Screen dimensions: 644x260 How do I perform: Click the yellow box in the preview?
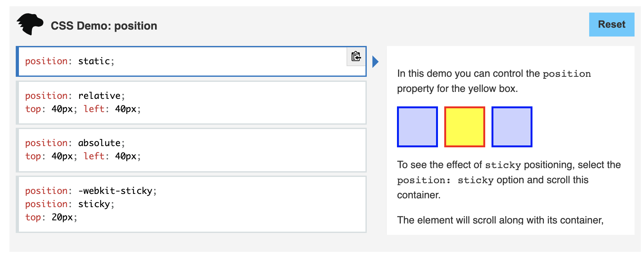click(x=464, y=127)
